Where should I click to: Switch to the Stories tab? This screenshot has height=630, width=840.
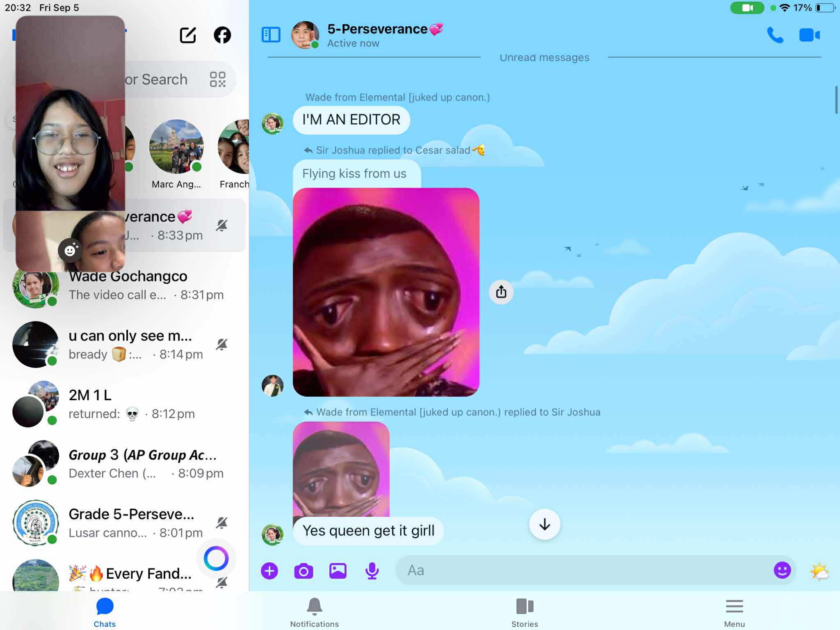click(x=525, y=612)
